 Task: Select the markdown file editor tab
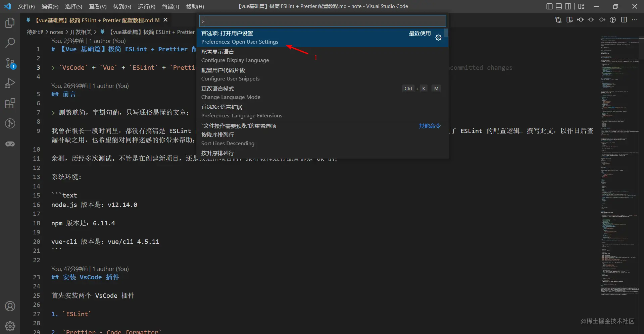point(96,20)
